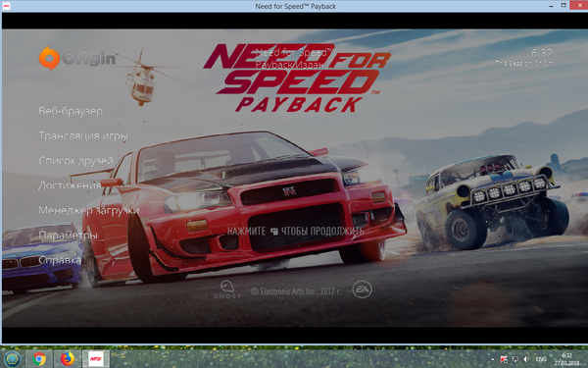Viewport: 588px width, 368px height.
Task: Click the Windows Start button
Action: (x=13, y=359)
